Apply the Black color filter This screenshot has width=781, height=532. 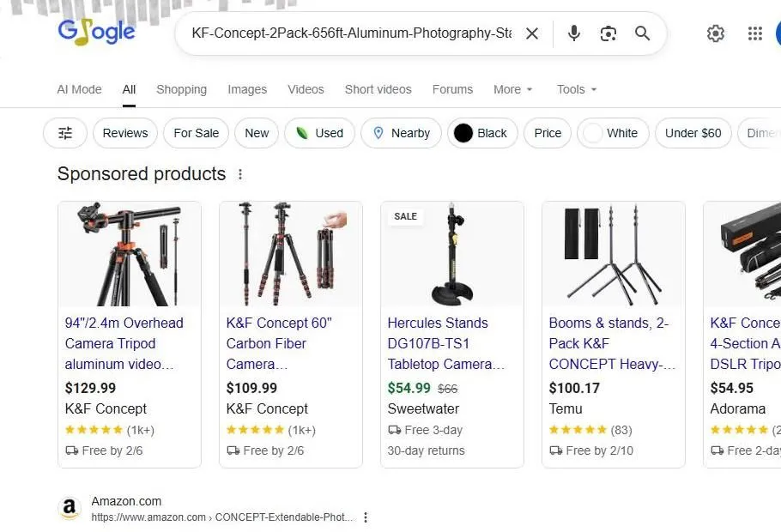tap(481, 133)
